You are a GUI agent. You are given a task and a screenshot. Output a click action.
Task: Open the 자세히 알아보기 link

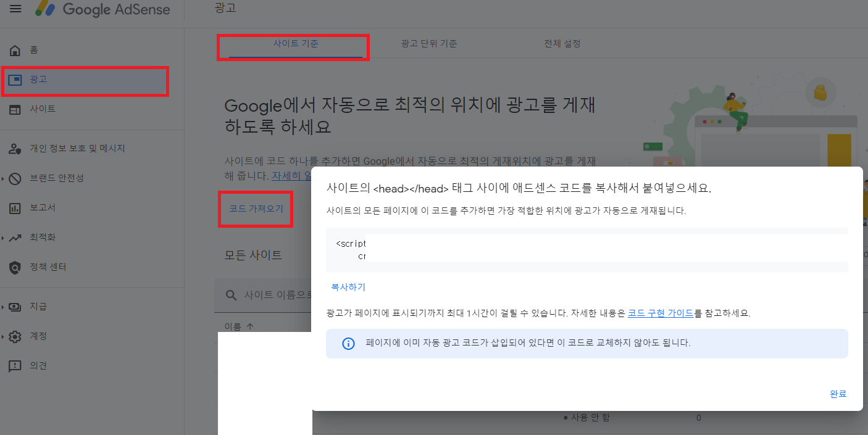point(291,176)
